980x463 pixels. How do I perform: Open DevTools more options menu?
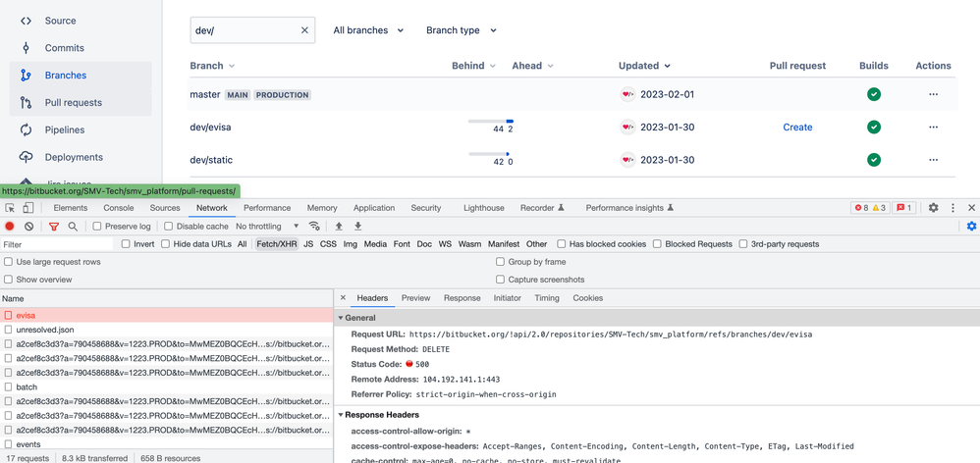(953, 208)
